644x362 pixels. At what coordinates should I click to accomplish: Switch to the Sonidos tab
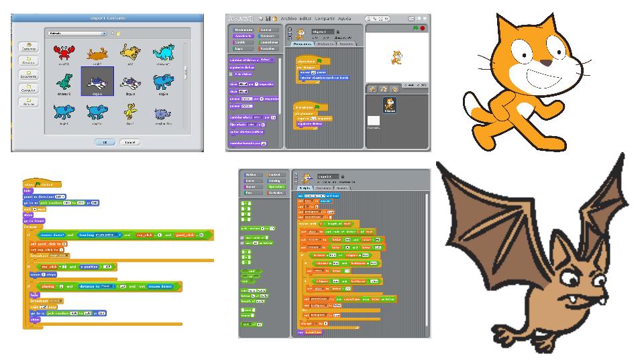(x=347, y=44)
